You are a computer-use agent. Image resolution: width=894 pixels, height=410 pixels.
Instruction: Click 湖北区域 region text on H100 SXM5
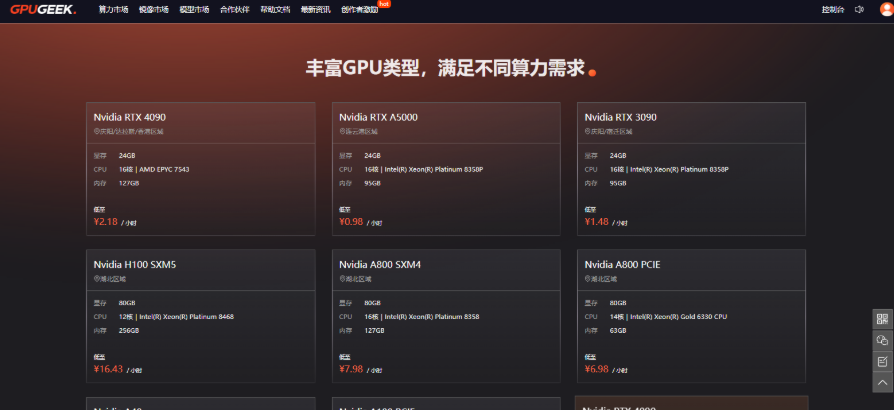coord(113,279)
